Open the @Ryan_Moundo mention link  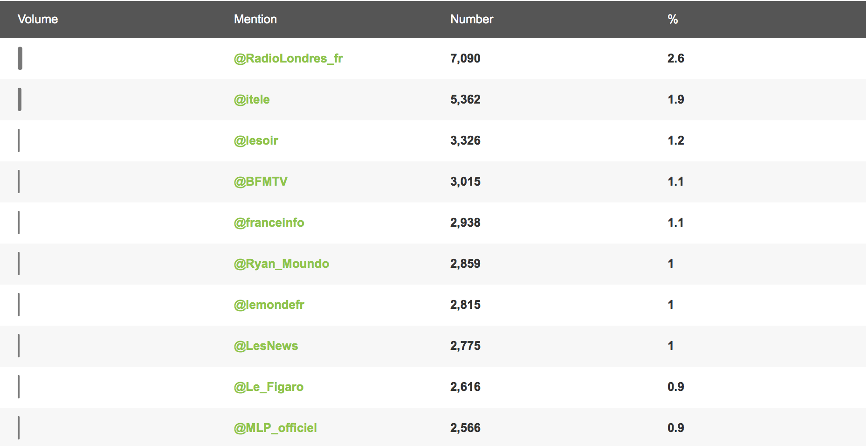282,264
